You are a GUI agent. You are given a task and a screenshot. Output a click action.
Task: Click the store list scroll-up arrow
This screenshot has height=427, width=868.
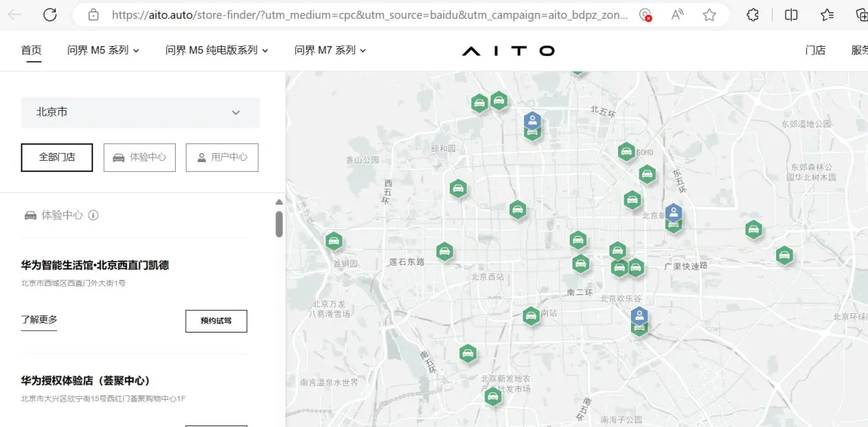pos(279,202)
